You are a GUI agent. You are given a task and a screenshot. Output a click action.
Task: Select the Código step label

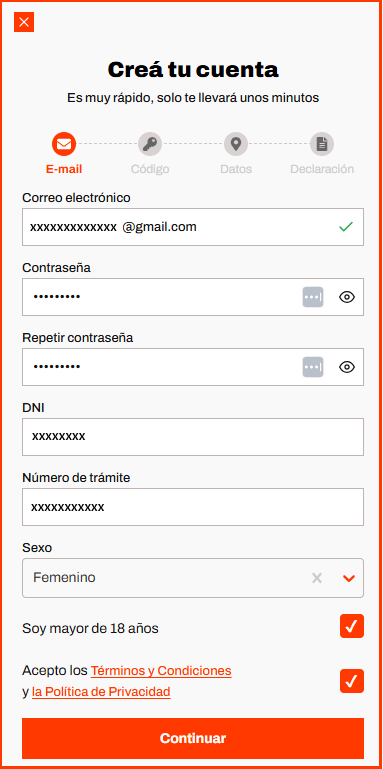tap(150, 169)
